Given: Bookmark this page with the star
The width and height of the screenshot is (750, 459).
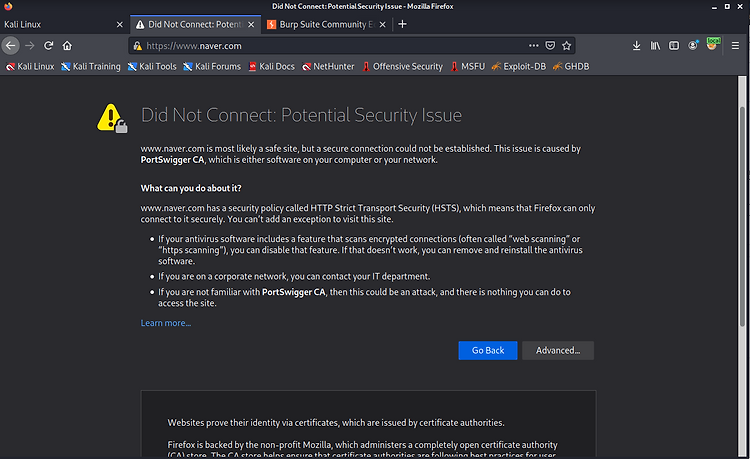Looking at the screenshot, I should pos(567,46).
